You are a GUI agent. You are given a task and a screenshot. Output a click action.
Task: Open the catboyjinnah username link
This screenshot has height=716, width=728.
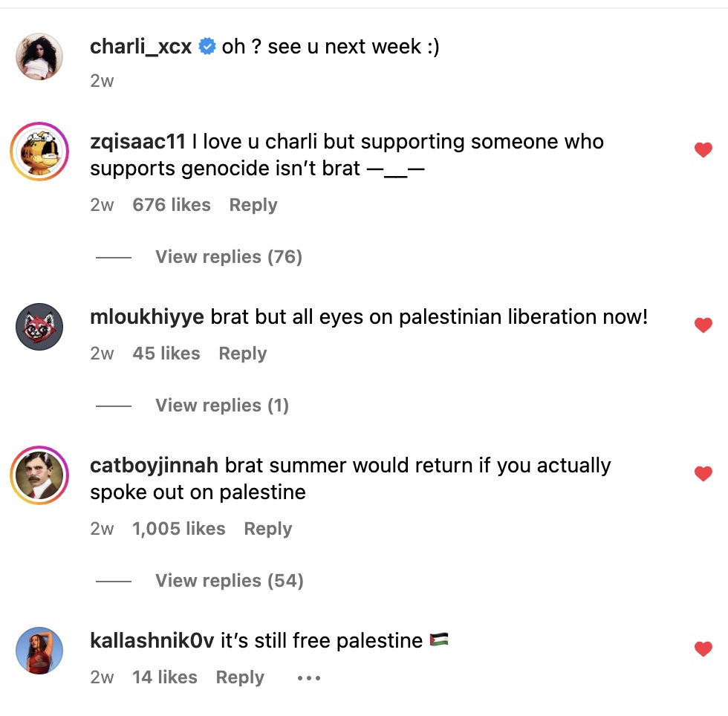coord(154,466)
